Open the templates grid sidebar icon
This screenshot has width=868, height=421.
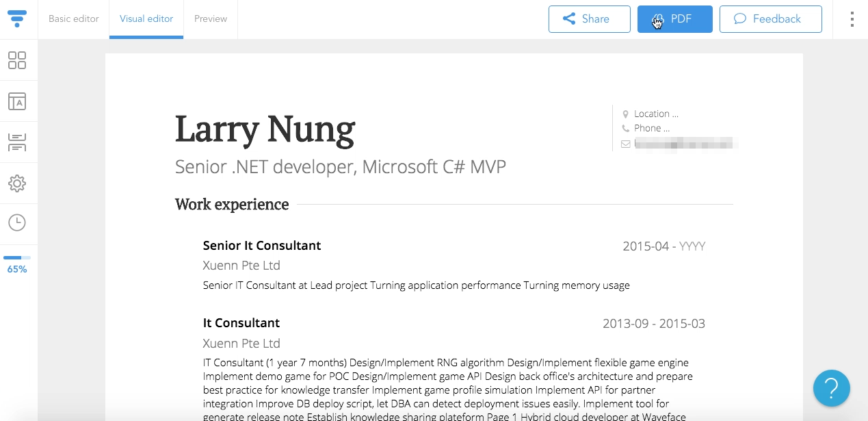(17, 60)
